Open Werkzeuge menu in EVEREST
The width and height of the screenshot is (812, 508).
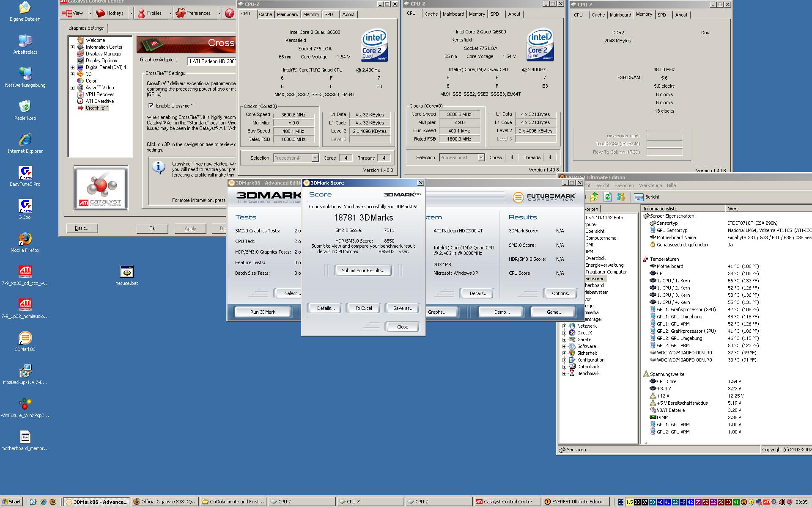tap(650, 185)
